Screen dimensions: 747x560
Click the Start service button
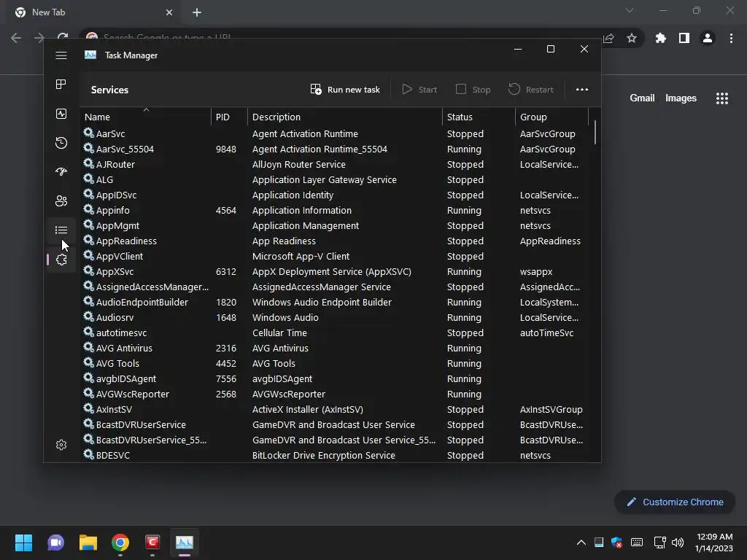click(419, 90)
